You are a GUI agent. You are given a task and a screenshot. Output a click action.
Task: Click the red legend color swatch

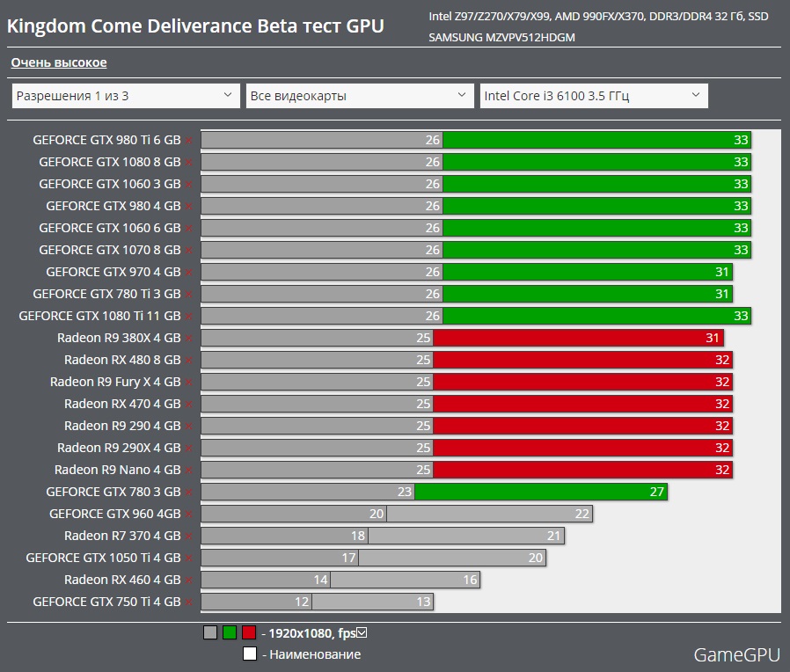249,632
